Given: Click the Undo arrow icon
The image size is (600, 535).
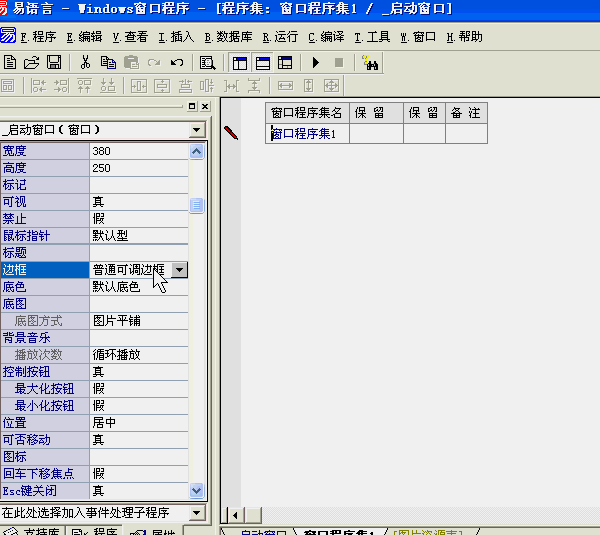Looking at the screenshot, I should (177, 62).
